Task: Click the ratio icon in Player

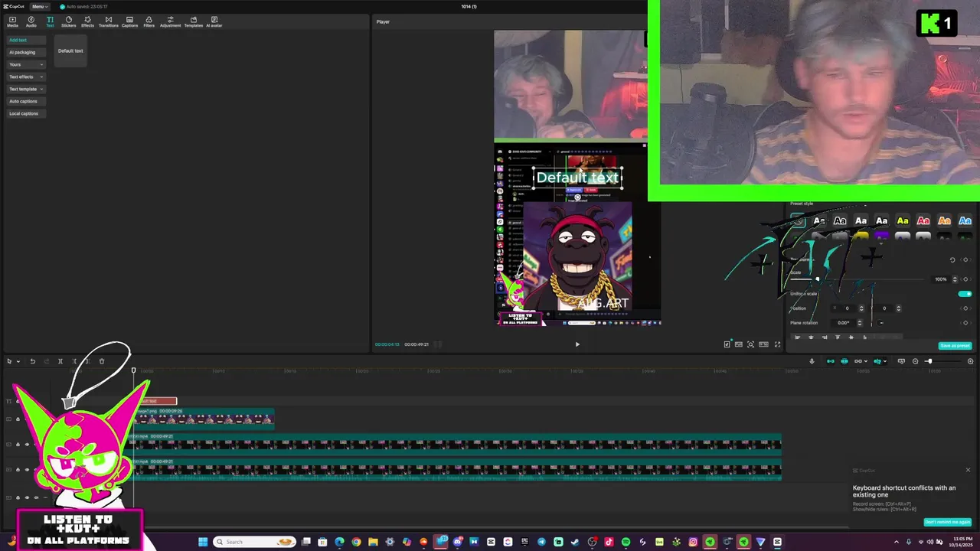Action: tap(763, 344)
